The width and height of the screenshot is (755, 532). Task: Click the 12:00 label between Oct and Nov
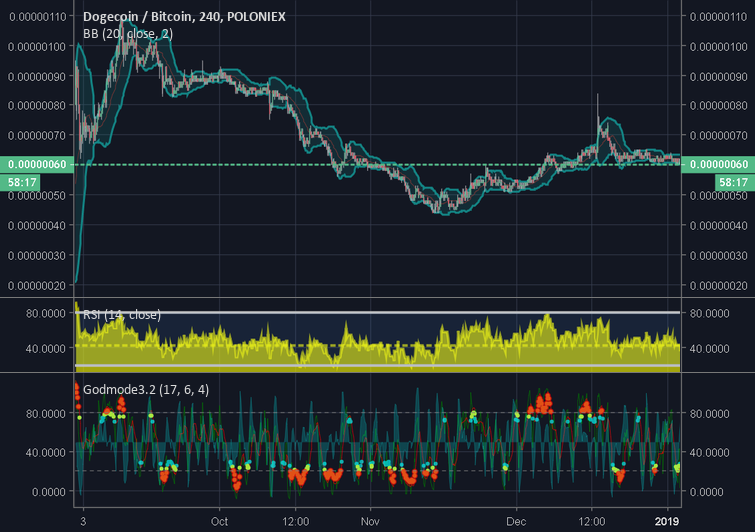pyautogui.click(x=295, y=521)
